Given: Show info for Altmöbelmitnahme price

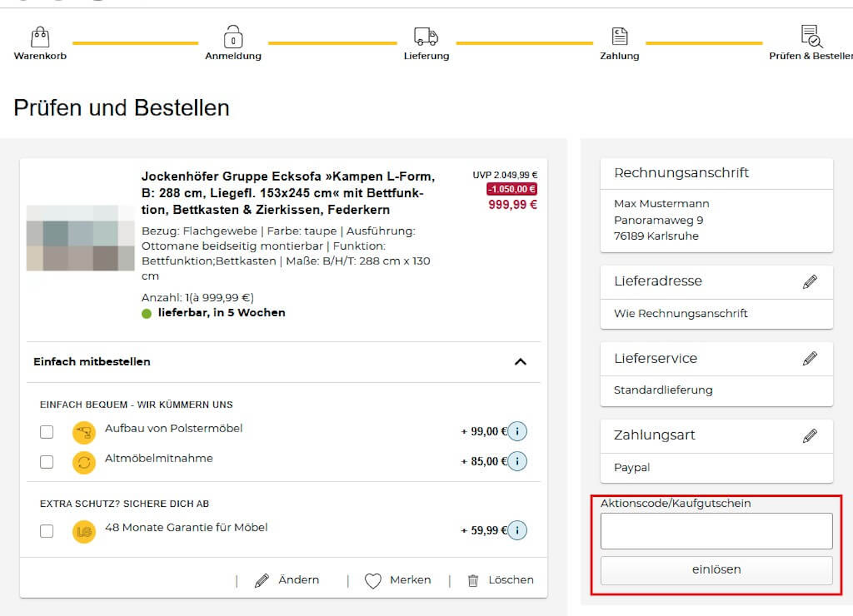Looking at the screenshot, I should [517, 461].
